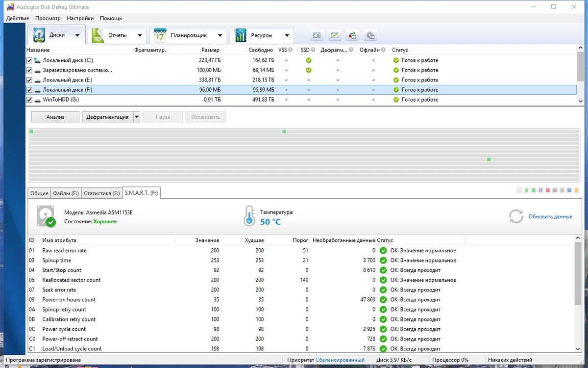Expand the Ресурсы dropdown arrow
The width and height of the screenshot is (588, 368).
coord(287,35)
